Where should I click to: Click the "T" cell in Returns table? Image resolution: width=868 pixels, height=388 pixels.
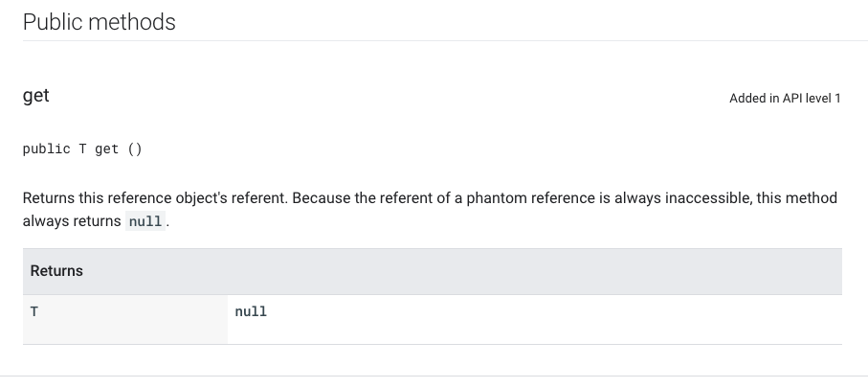[34, 311]
